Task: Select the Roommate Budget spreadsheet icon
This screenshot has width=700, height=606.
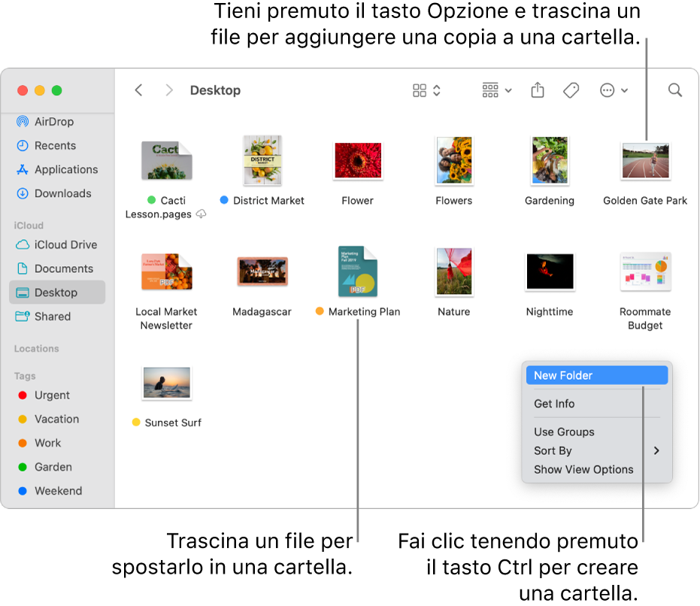Action: tap(646, 271)
